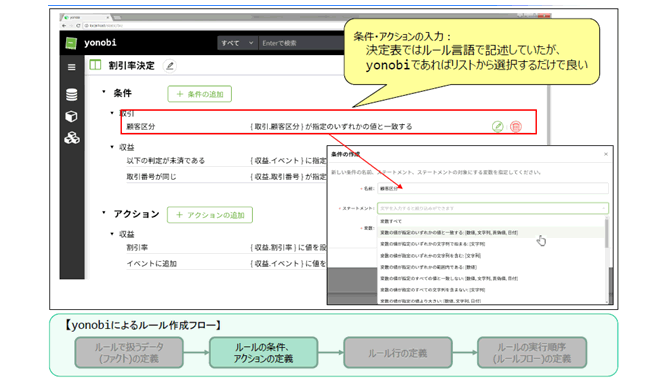Screen dimensions: 650x380
Task: Click the 割引率決定 title text
Action: pyautogui.click(x=131, y=65)
